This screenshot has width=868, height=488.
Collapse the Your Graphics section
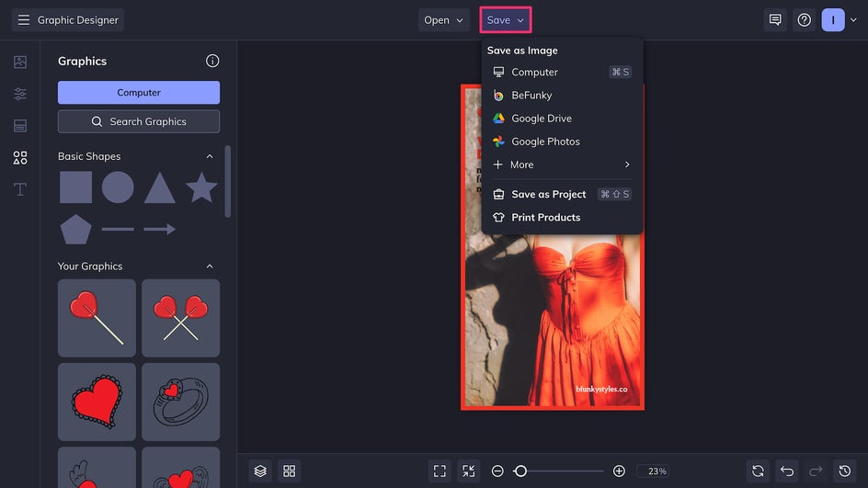coord(210,267)
